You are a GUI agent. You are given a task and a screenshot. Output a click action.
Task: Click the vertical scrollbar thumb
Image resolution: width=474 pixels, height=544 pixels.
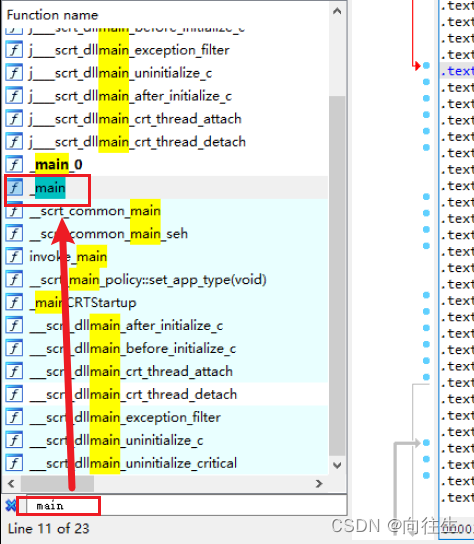coord(337,276)
